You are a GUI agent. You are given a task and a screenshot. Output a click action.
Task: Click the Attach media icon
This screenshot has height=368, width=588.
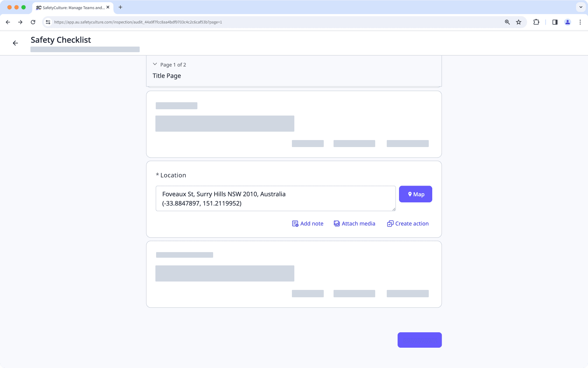pos(337,223)
